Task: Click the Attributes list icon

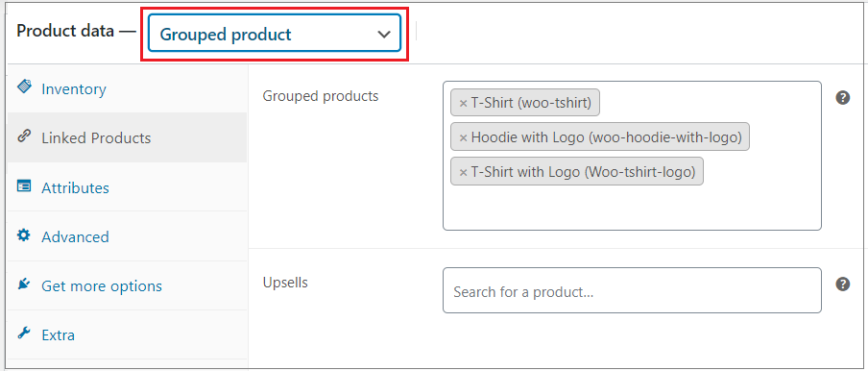Action: (x=24, y=186)
